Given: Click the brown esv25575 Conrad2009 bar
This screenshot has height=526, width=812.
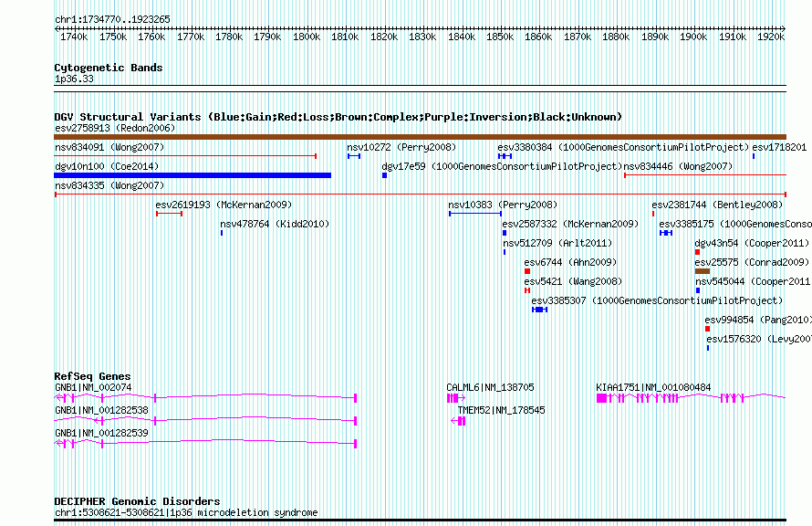Looking at the screenshot, I should coord(703,271).
